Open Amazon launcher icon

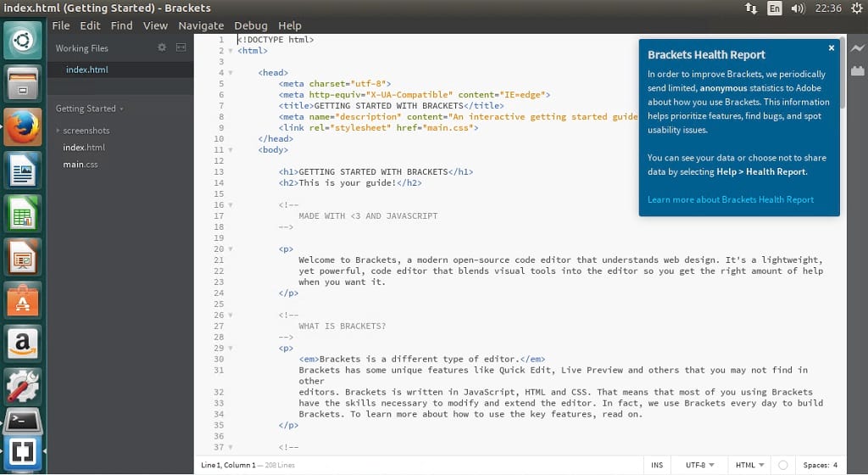23,344
